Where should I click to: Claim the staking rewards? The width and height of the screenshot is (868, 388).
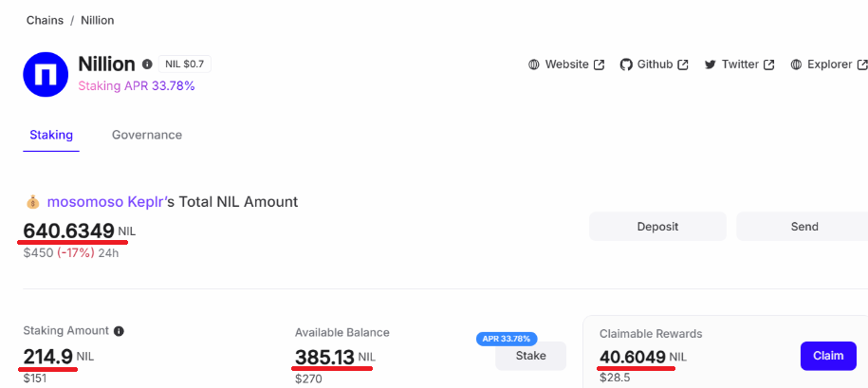pos(828,356)
